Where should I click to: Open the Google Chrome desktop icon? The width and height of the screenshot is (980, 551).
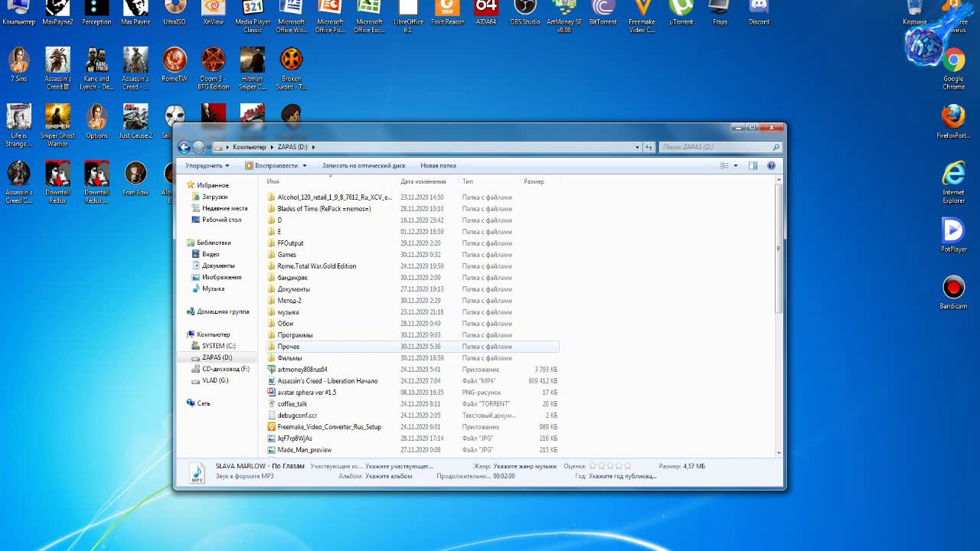click(953, 61)
